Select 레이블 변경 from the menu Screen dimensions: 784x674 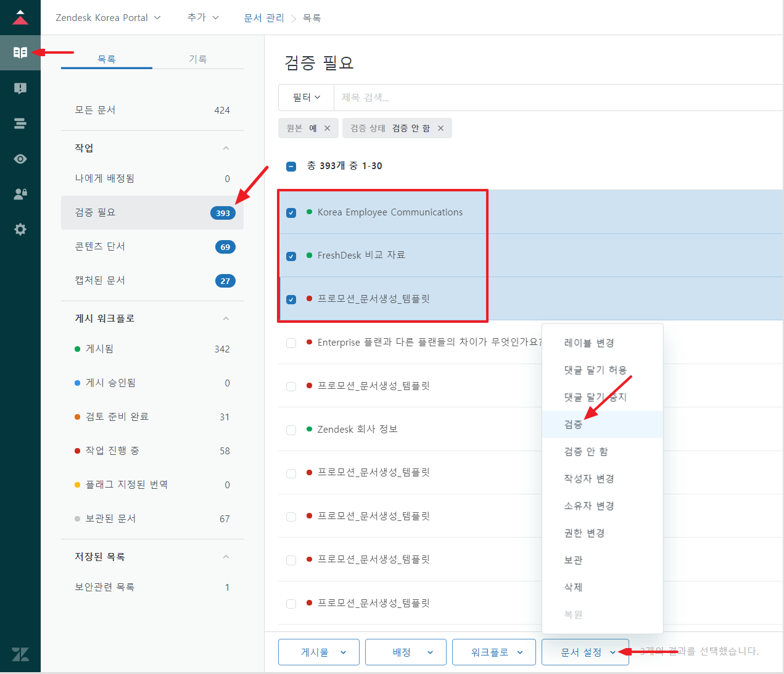click(603, 343)
